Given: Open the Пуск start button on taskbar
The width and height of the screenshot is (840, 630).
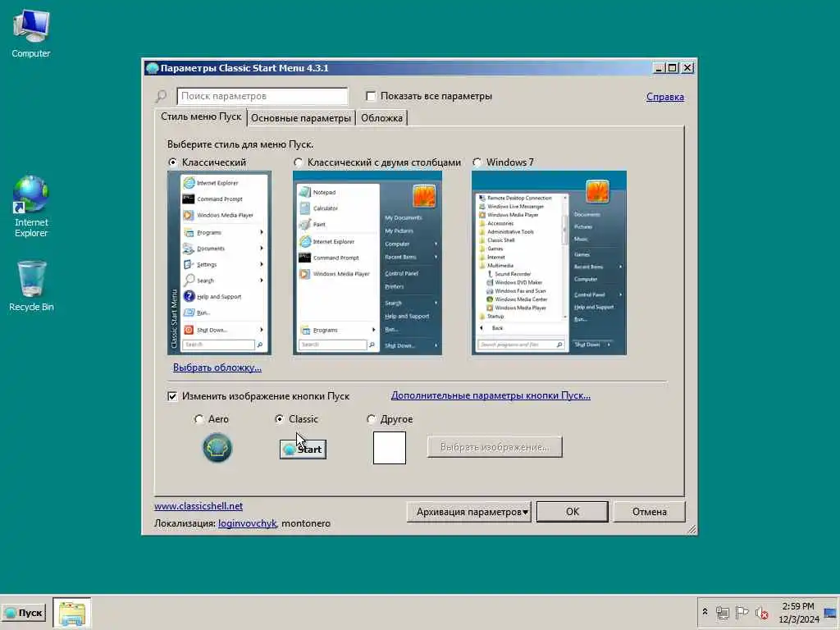Looking at the screenshot, I should (24, 613).
